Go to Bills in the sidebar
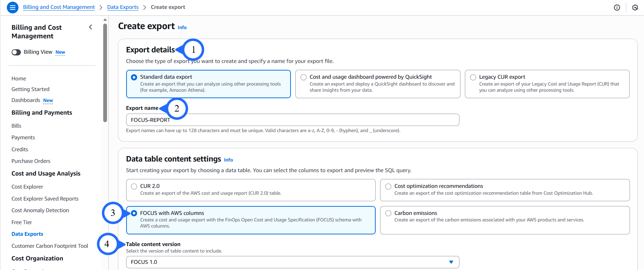The height and width of the screenshot is (270, 644). (16, 126)
